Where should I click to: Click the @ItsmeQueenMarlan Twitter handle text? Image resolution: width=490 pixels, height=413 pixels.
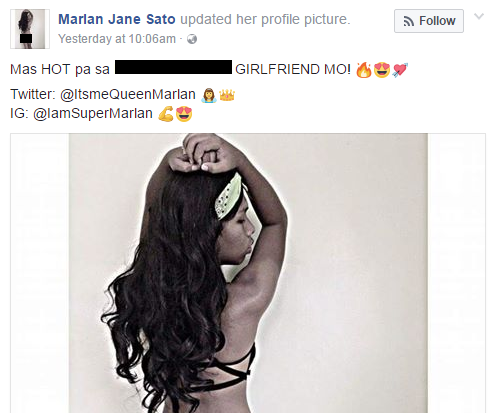pyautogui.click(x=128, y=95)
